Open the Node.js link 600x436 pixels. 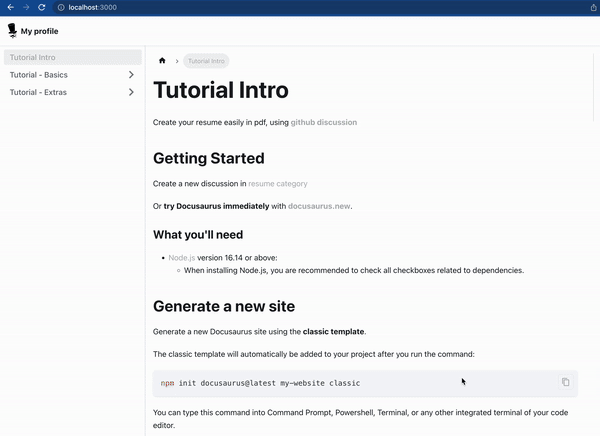[x=182, y=258]
